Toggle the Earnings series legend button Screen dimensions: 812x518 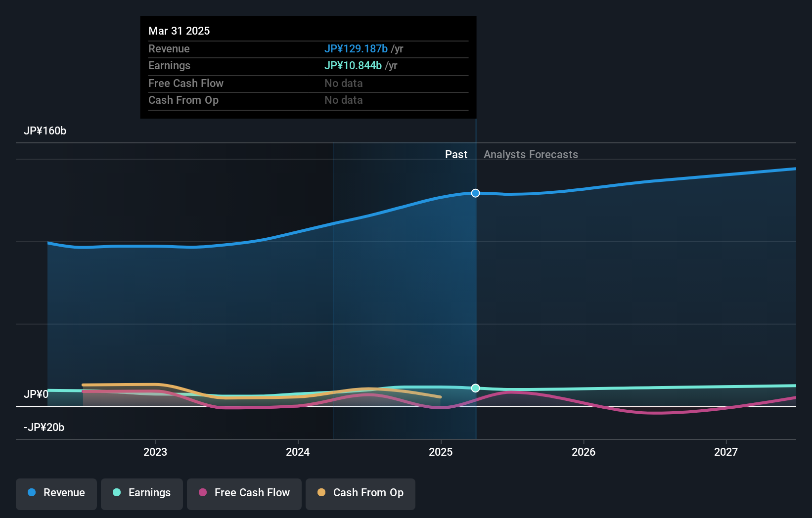(142, 494)
